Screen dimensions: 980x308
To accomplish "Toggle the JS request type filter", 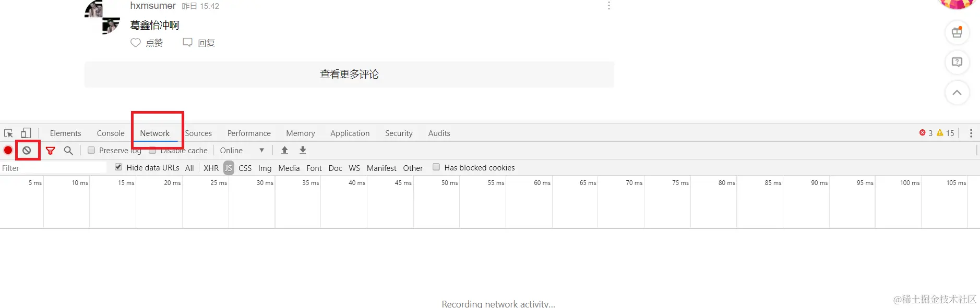I will click(229, 168).
